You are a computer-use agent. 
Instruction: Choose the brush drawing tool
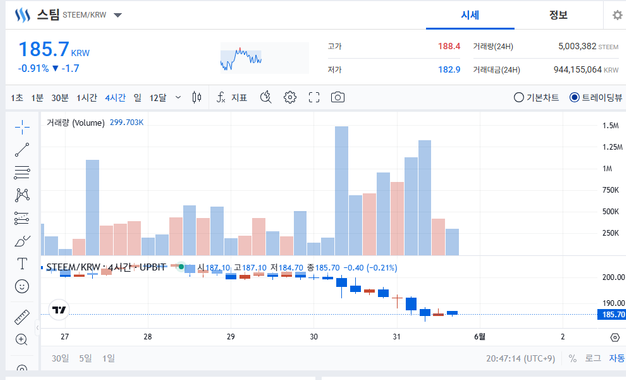(x=22, y=241)
